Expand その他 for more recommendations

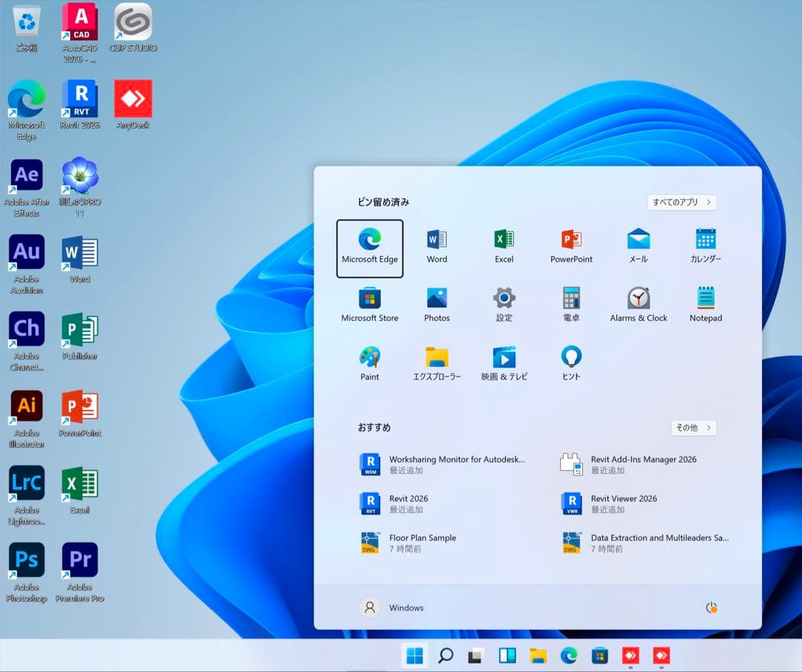click(693, 428)
